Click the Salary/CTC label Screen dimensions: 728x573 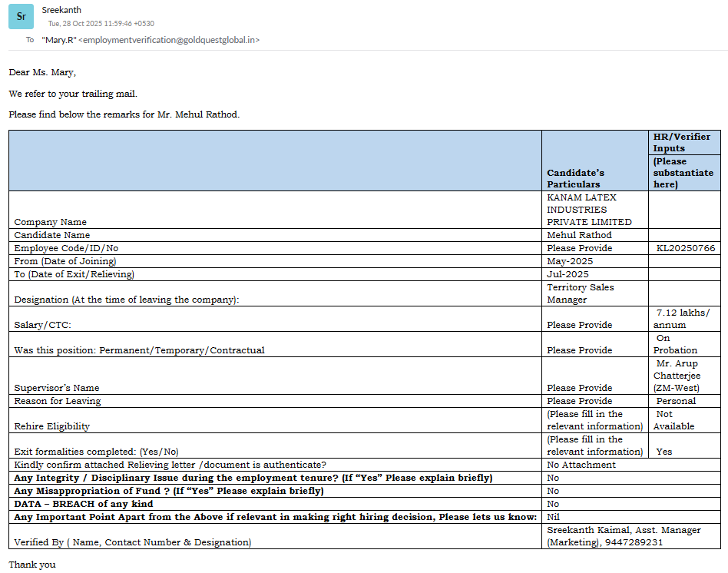coord(42,325)
